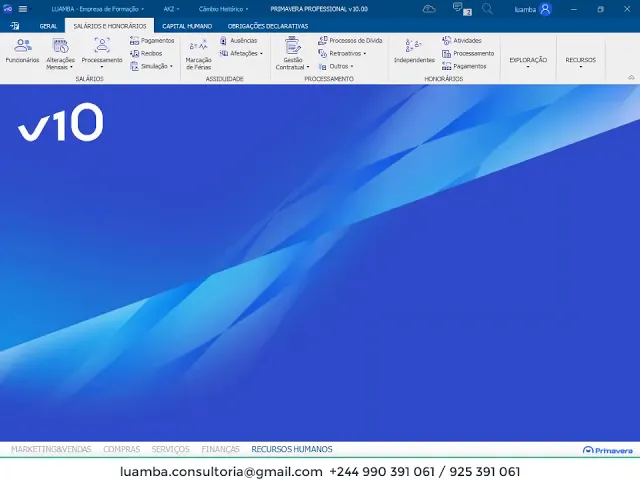The height and width of the screenshot is (480, 640).
Task: Switch to Capital Humano tab
Action: (x=187, y=26)
